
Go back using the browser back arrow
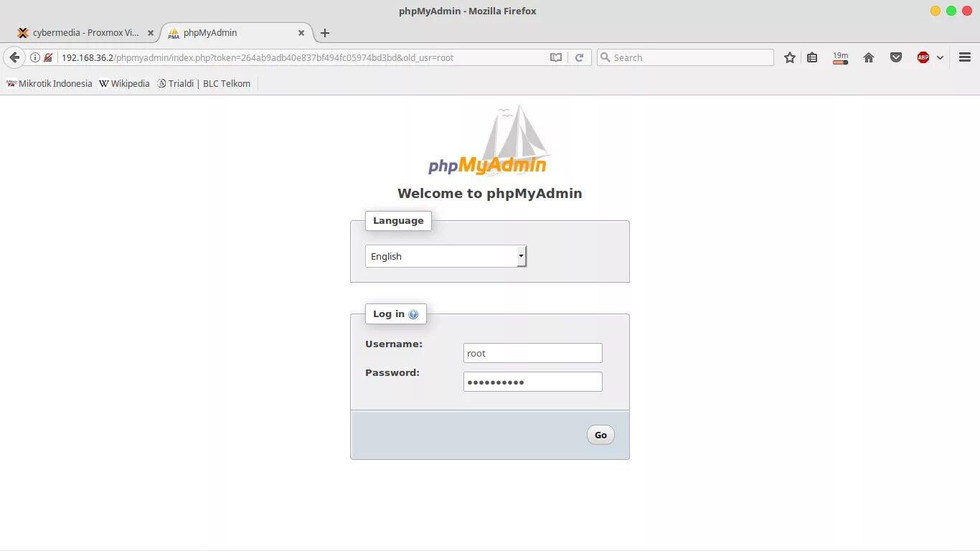pyautogui.click(x=14, y=57)
